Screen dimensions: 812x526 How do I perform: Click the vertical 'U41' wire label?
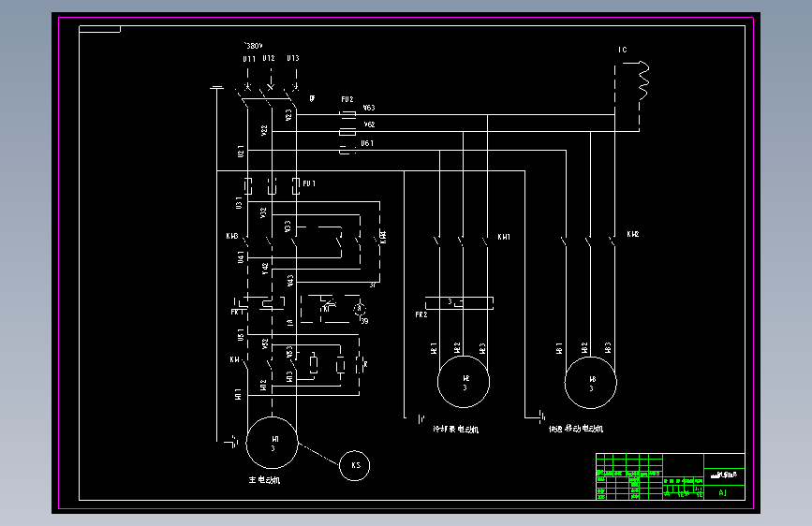pyautogui.click(x=241, y=257)
